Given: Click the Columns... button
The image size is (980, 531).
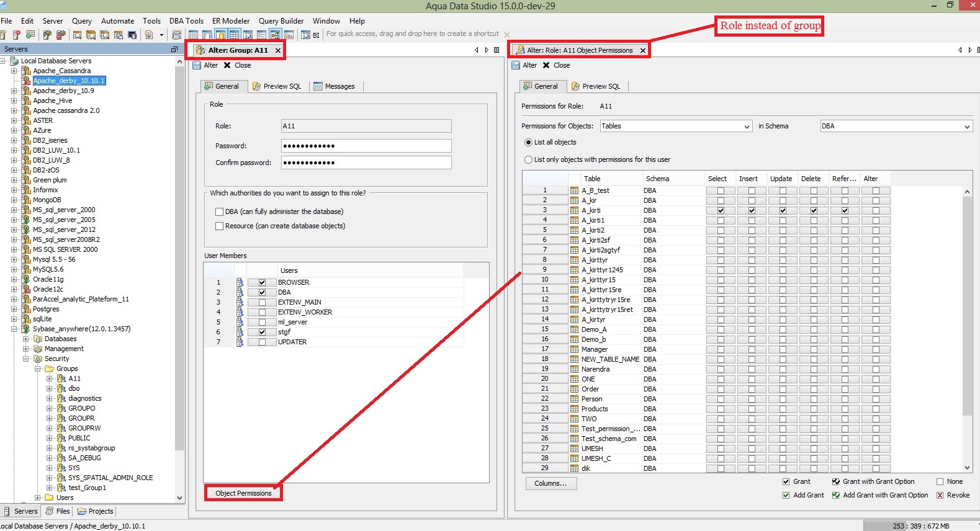Looking at the screenshot, I should (x=551, y=483).
